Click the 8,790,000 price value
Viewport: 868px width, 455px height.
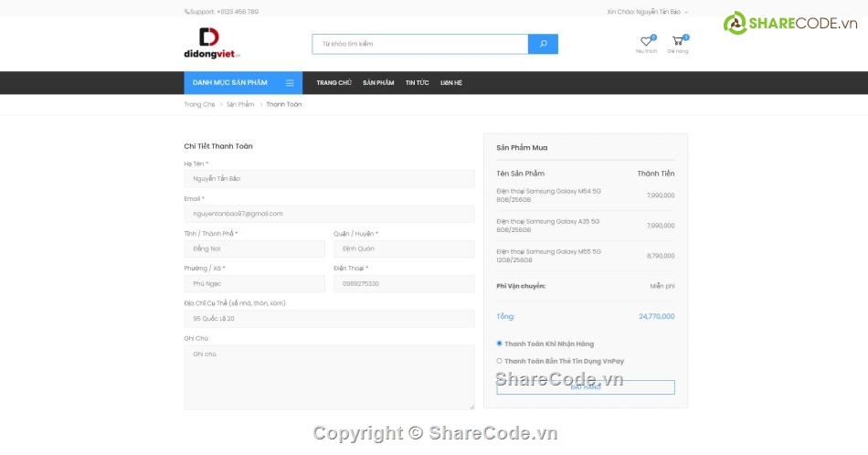(x=661, y=256)
